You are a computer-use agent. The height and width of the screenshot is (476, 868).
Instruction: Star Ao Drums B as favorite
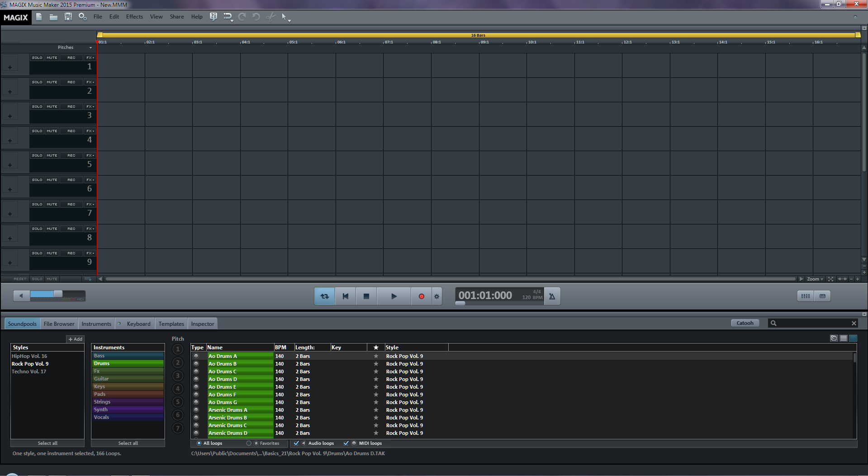(x=375, y=364)
